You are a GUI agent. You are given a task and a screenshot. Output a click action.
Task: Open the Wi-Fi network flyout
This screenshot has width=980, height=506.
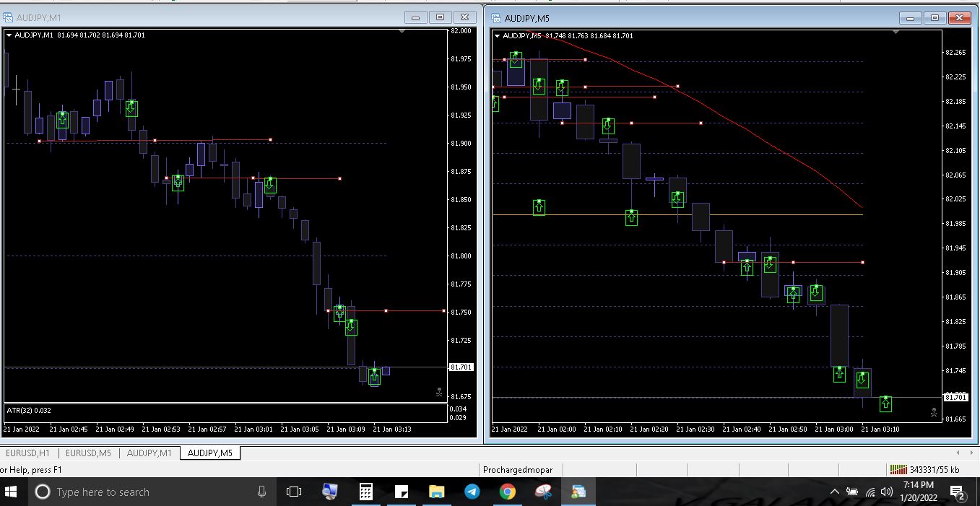(870, 492)
